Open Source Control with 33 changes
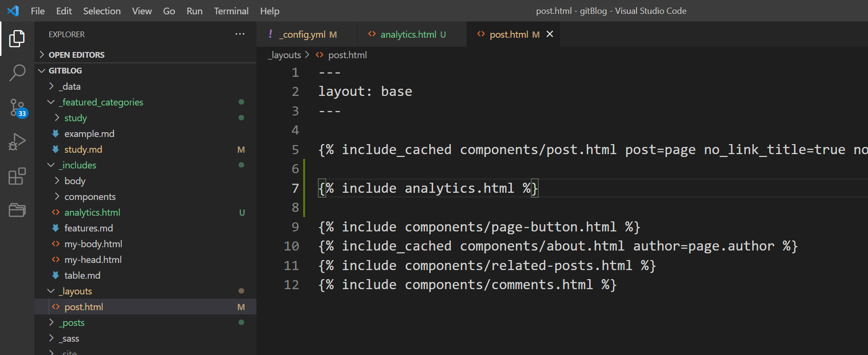 tap(18, 108)
